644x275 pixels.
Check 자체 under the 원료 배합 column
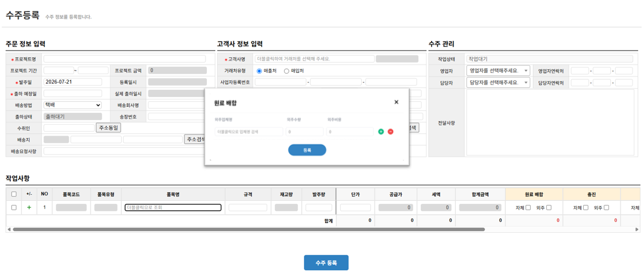528,207
